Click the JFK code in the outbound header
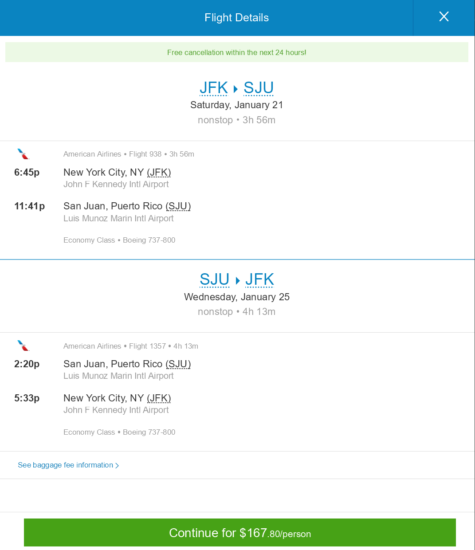This screenshot has height=550, width=475. 214,88
